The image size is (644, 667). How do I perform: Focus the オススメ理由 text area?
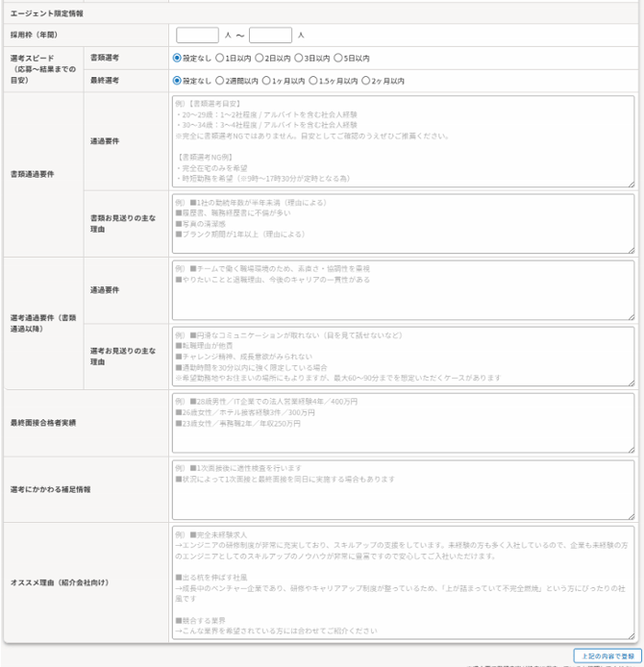click(x=403, y=582)
